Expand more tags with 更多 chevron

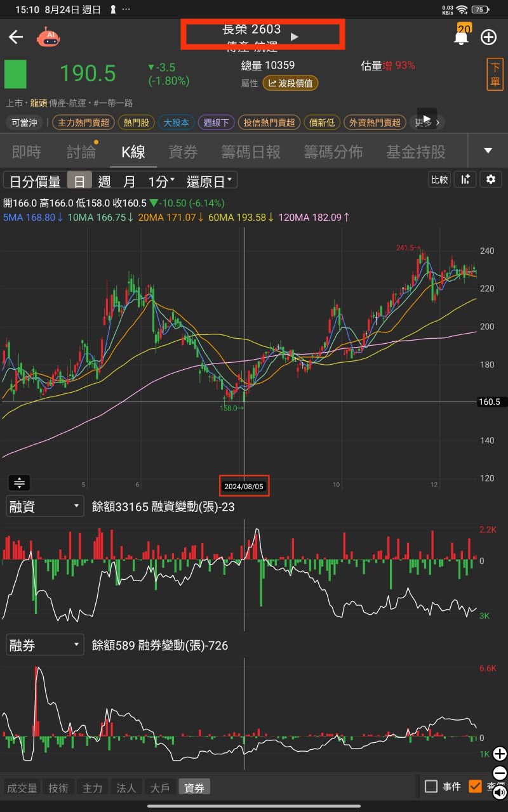(427, 122)
